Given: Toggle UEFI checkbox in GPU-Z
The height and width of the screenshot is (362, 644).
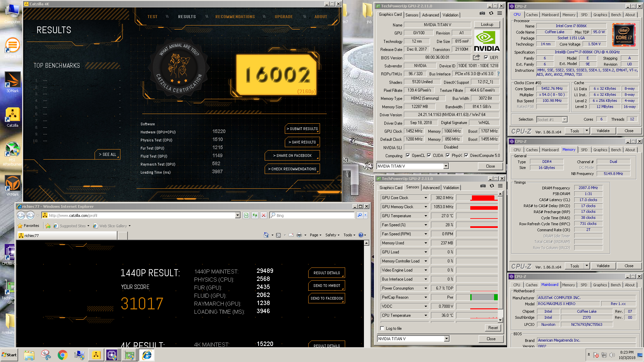Looking at the screenshot, I should tap(486, 57).
